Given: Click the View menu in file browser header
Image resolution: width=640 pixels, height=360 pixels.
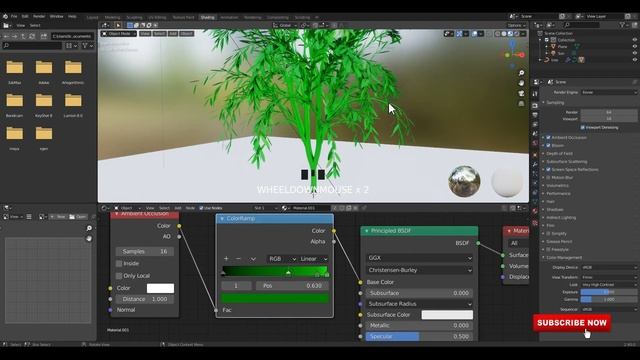Looking at the screenshot, I should pos(21,25).
